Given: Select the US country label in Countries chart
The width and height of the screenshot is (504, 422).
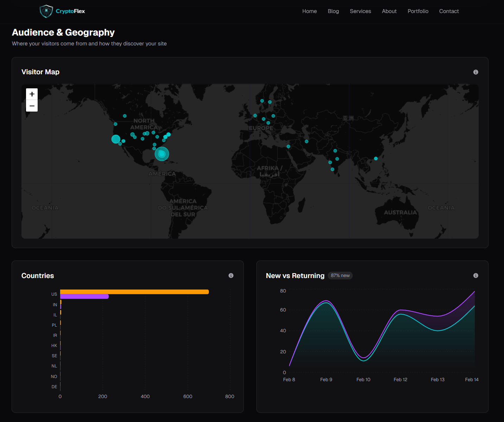Looking at the screenshot, I should (x=54, y=294).
